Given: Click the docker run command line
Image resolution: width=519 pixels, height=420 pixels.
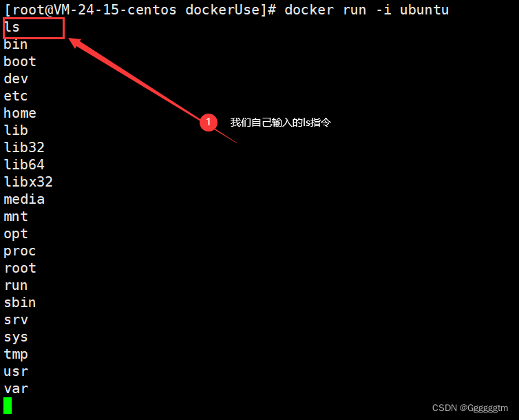Looking at the screenshot, I should [x=226, y=10].
